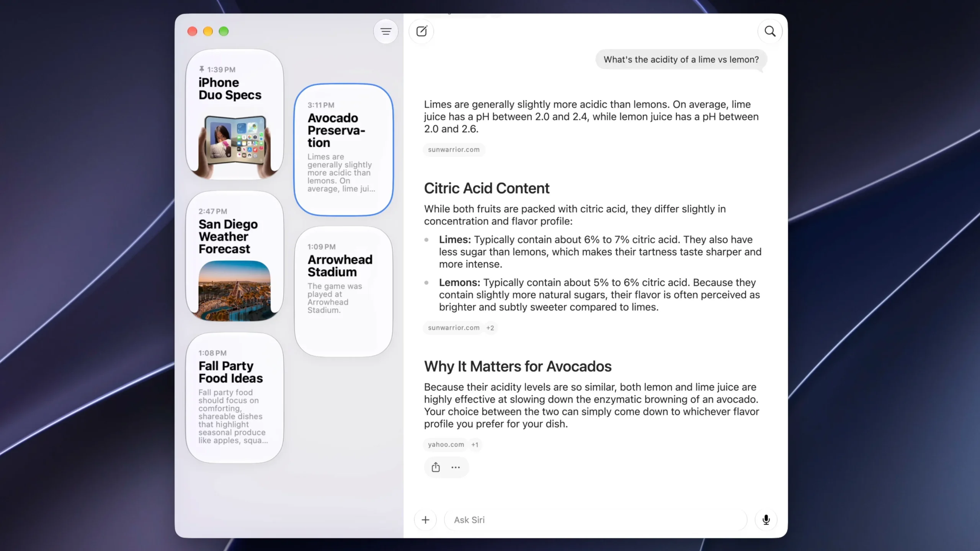Image resolution: width=980 pixels, height=551 pixels.
Task: Click the Lemons bullet point text
Action: pos(599,295)
